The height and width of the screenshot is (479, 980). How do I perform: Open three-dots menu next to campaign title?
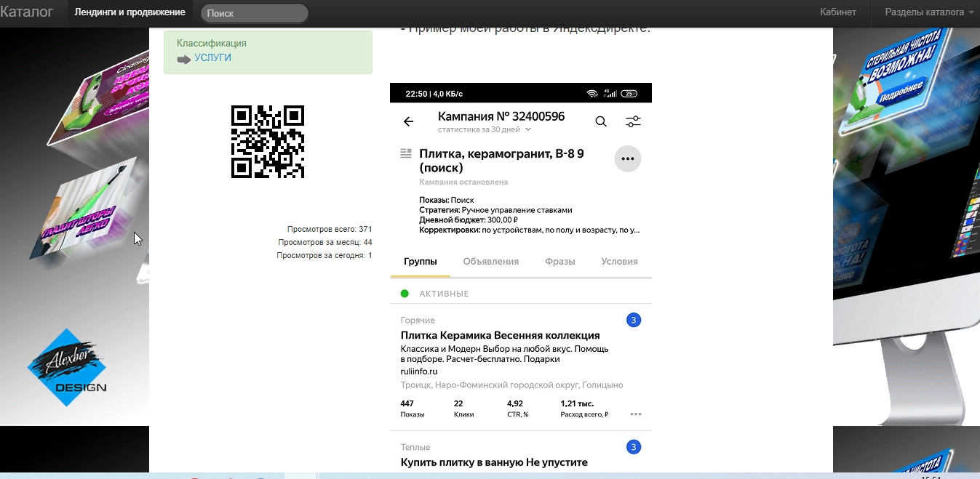click(628, 159)
